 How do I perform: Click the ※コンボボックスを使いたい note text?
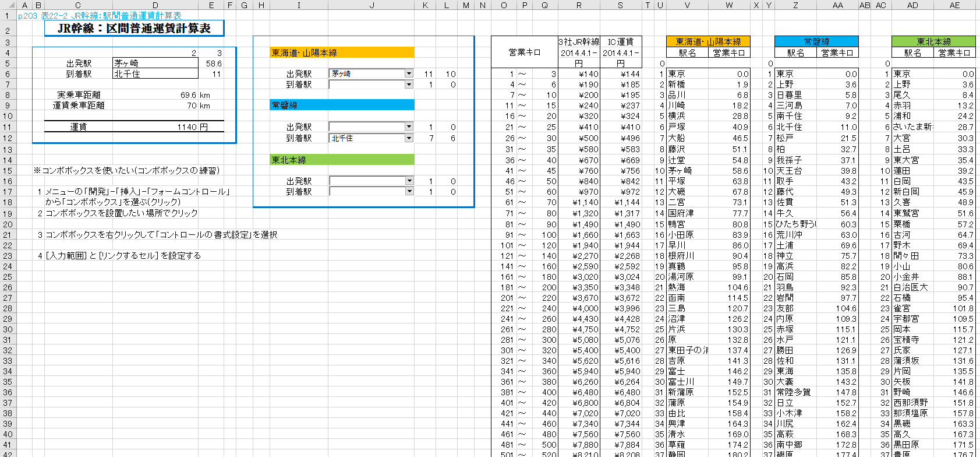(126, 170)
